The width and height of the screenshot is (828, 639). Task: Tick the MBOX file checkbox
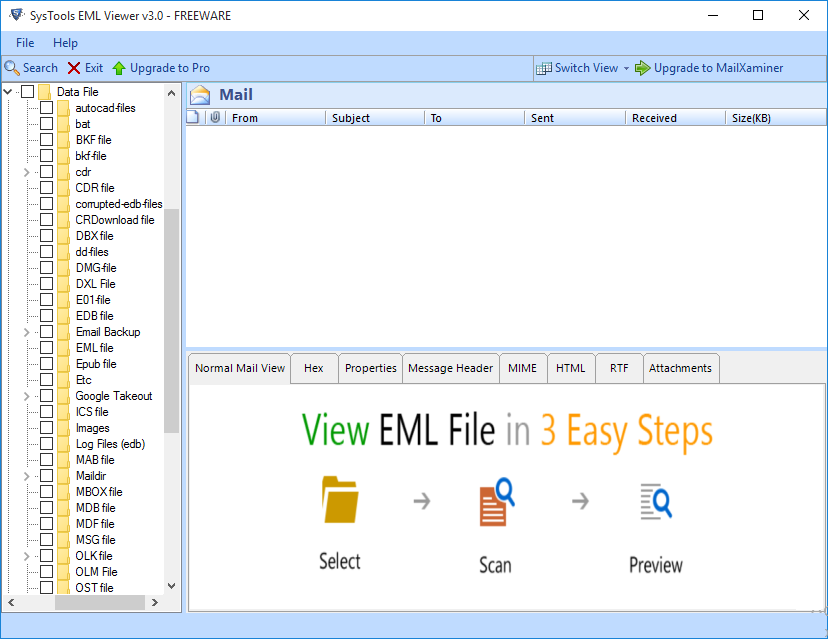tap(46, 492)
